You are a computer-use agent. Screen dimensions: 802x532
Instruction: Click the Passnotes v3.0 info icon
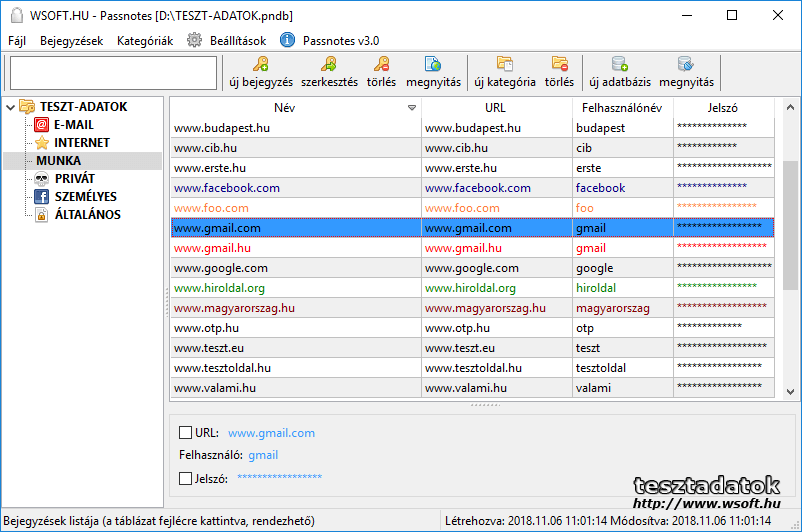(x=287, y=40)
